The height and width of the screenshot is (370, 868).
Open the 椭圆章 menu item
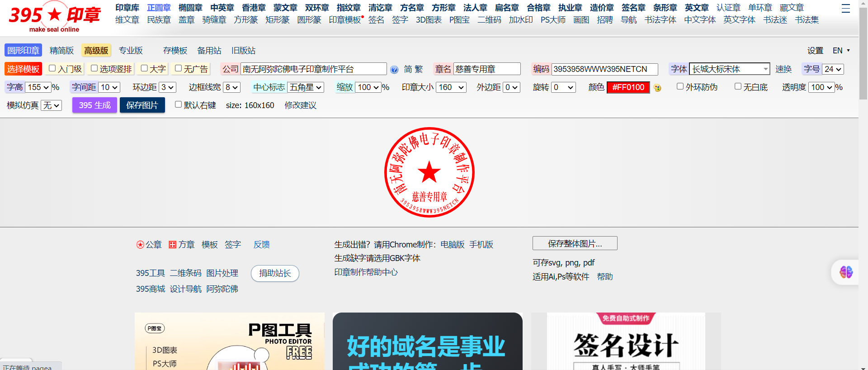pos(190,8)
